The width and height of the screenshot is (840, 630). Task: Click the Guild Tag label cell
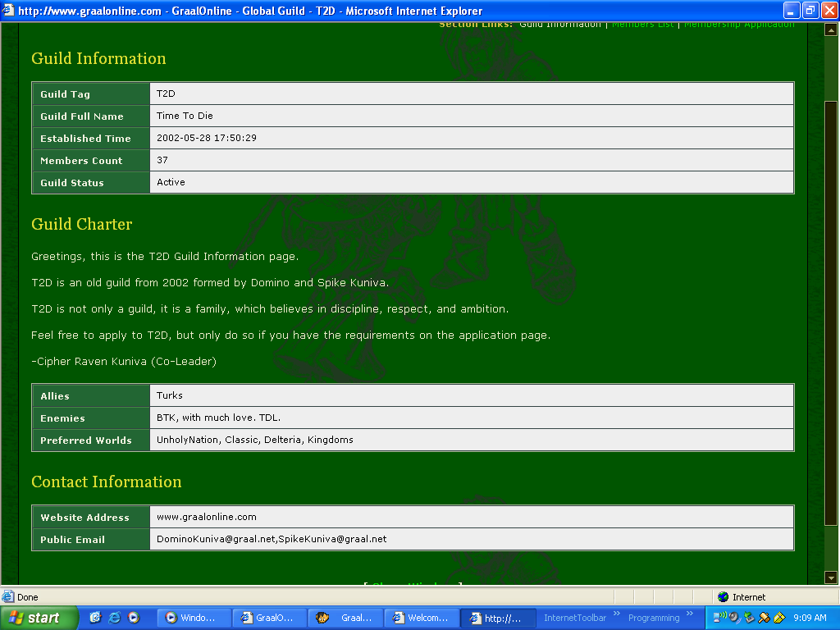point(91,94)
